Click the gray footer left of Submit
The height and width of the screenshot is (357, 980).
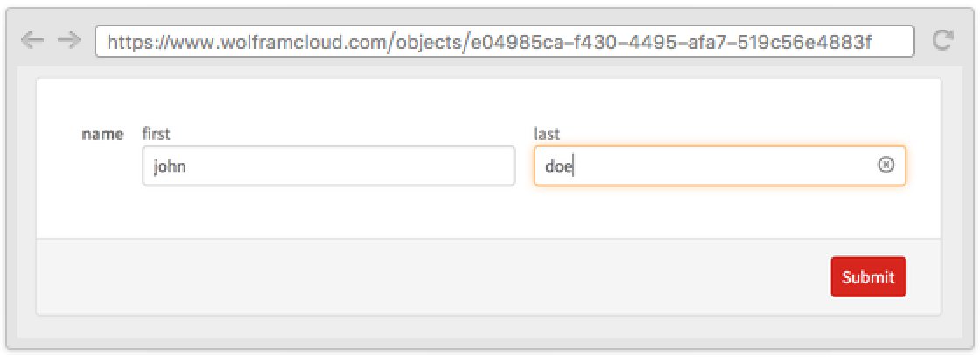tap(437, 276)
